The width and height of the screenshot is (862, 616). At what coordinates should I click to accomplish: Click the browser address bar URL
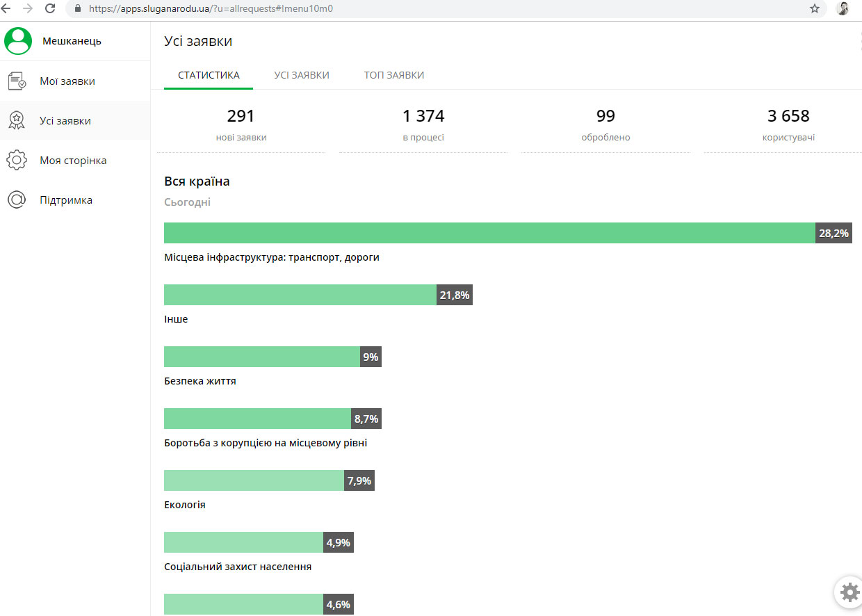tap(215, 9)
